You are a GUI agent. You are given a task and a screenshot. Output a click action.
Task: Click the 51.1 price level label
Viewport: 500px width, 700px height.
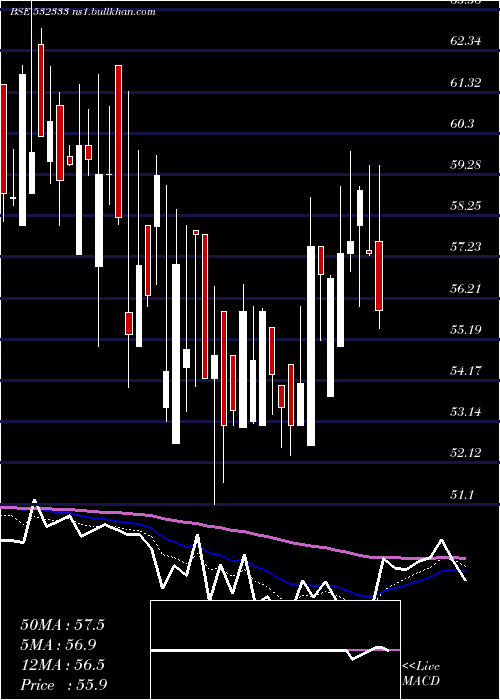point(462,494)
